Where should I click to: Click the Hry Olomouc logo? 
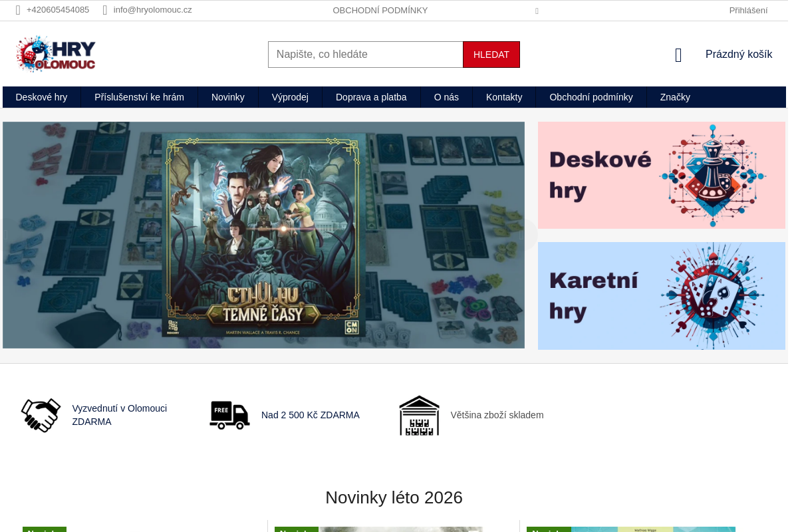pos(57,54)
